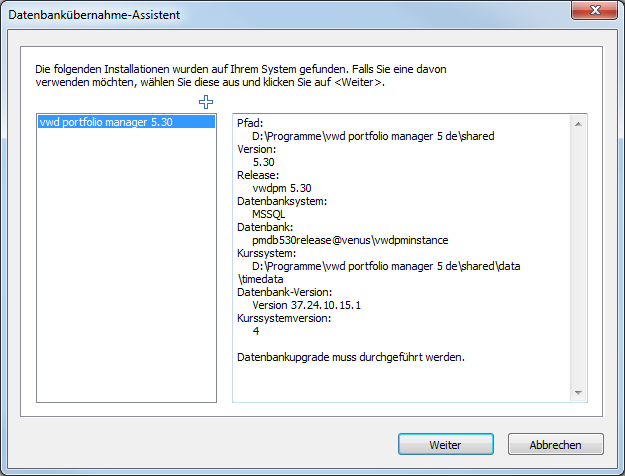Click the Pfad: label in details
The image size is (625, 476).
(250, 122)
